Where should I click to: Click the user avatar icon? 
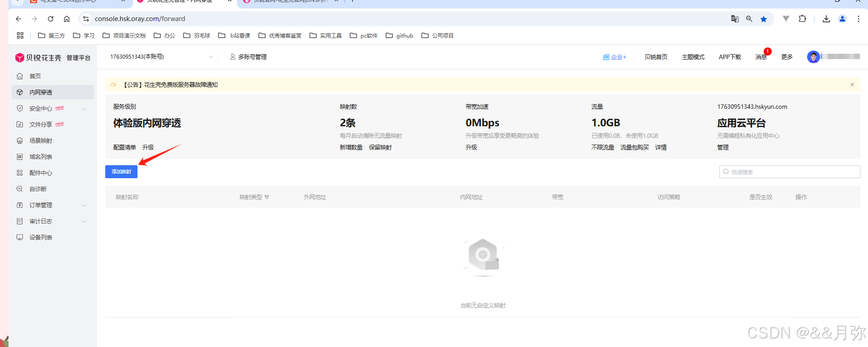pyautogui.click(x=813, y=57)
